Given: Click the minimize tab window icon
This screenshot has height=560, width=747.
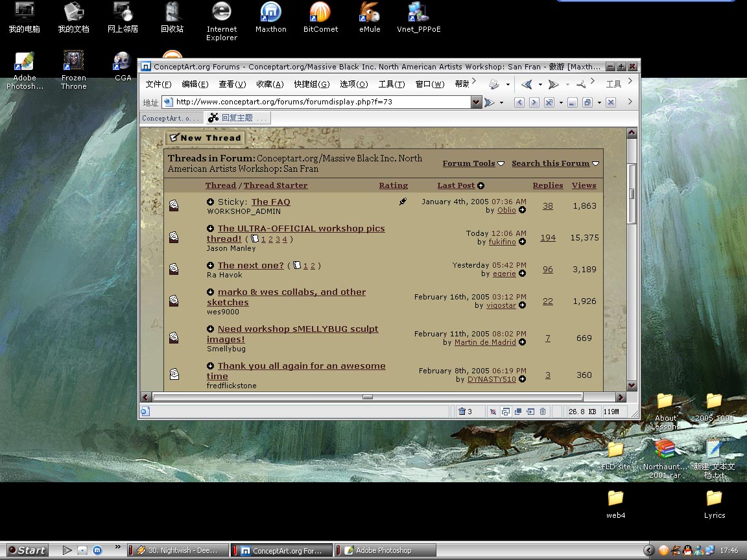Looking at the screenshot, I should tap(573, 102).
